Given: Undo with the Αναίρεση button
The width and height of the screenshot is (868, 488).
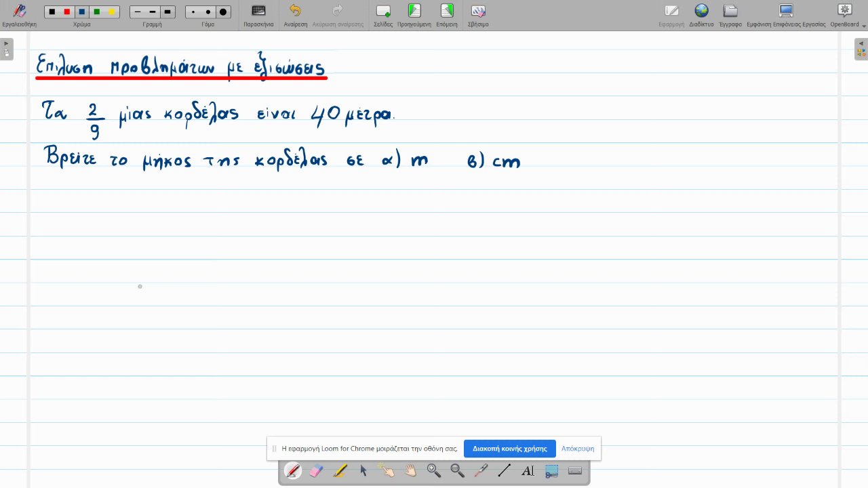Looking at the screenshot, I should [x=296, y=15].
